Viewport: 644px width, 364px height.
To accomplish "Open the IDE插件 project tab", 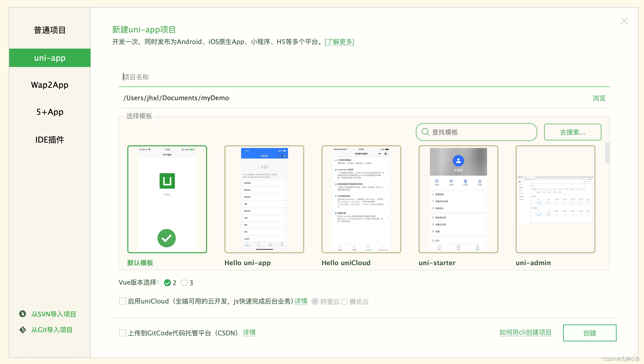I will click(x=50, y=140).
